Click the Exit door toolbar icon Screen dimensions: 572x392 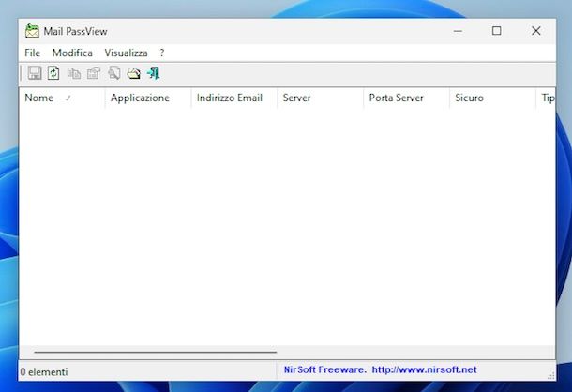coord(154,73)
